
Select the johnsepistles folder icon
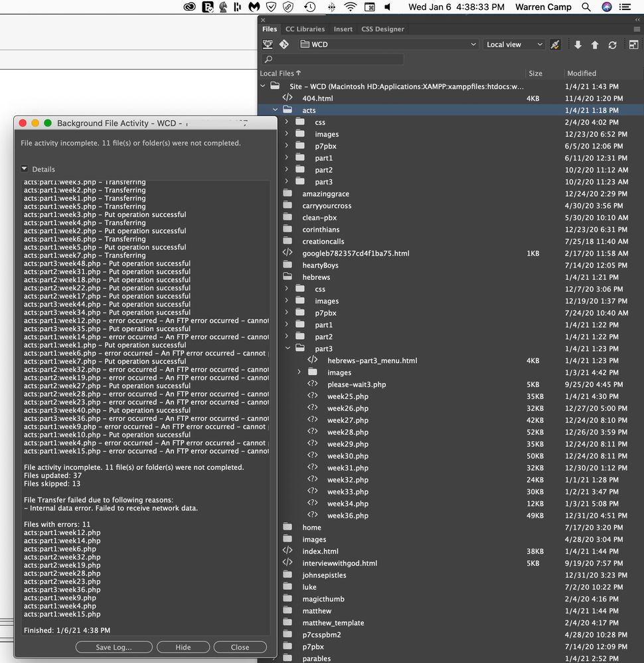pos(287,575)
